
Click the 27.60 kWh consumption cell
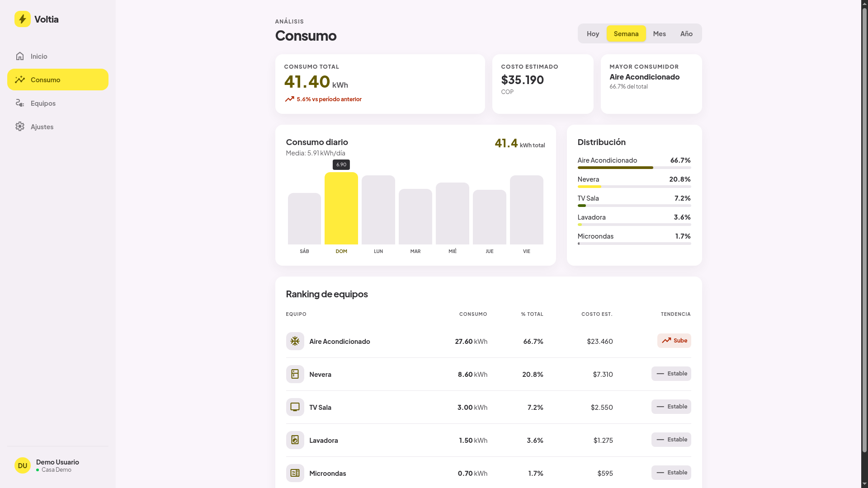coord(471,341)
